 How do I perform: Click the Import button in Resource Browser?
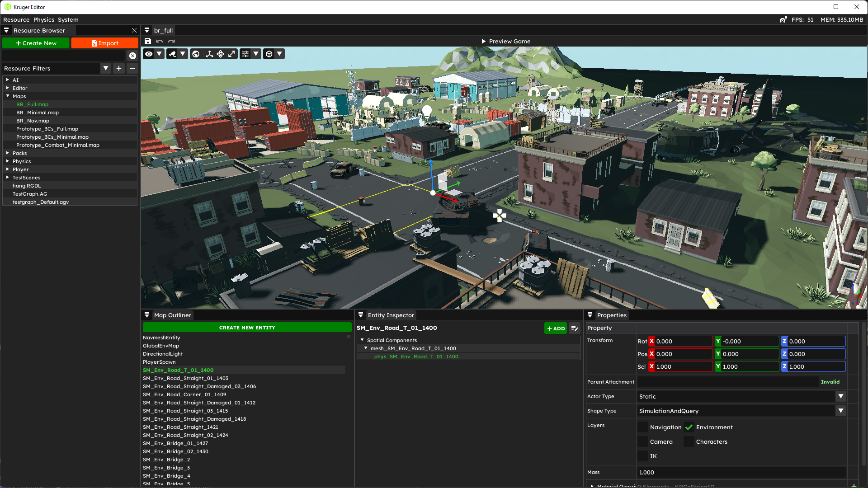point(104,42)
